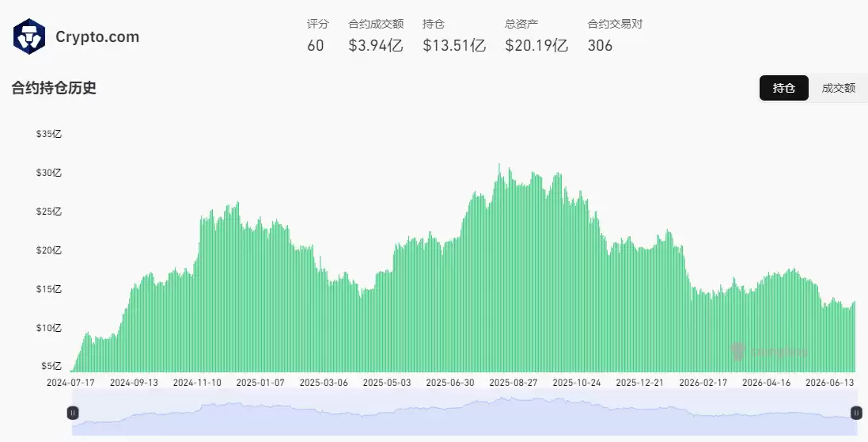The width and height of the screenshot is (868, 442).
Task: Click the 2025-01-07 date label
Action: tap(260, 383)
